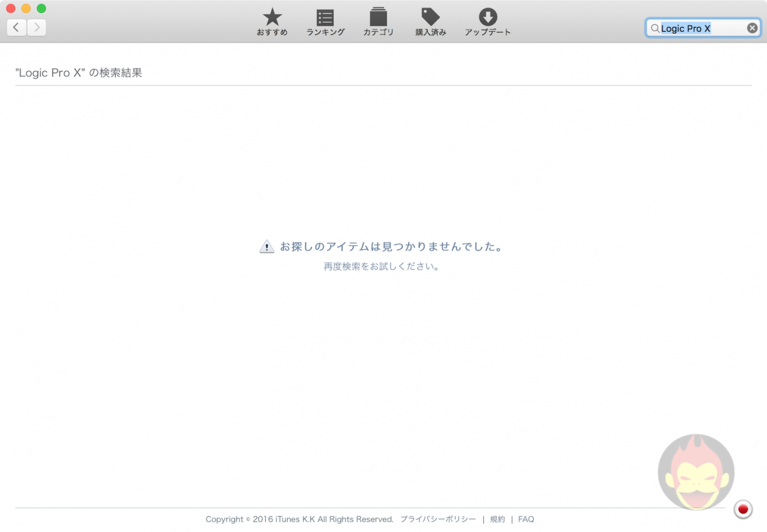Click the 再度検索をお試しください message text

click(382, 266)
